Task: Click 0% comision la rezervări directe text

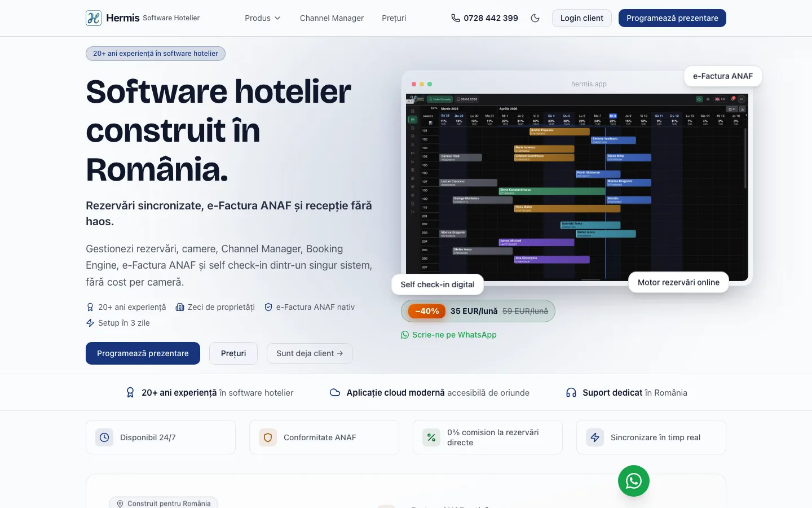Action: [x=493, y=437]
